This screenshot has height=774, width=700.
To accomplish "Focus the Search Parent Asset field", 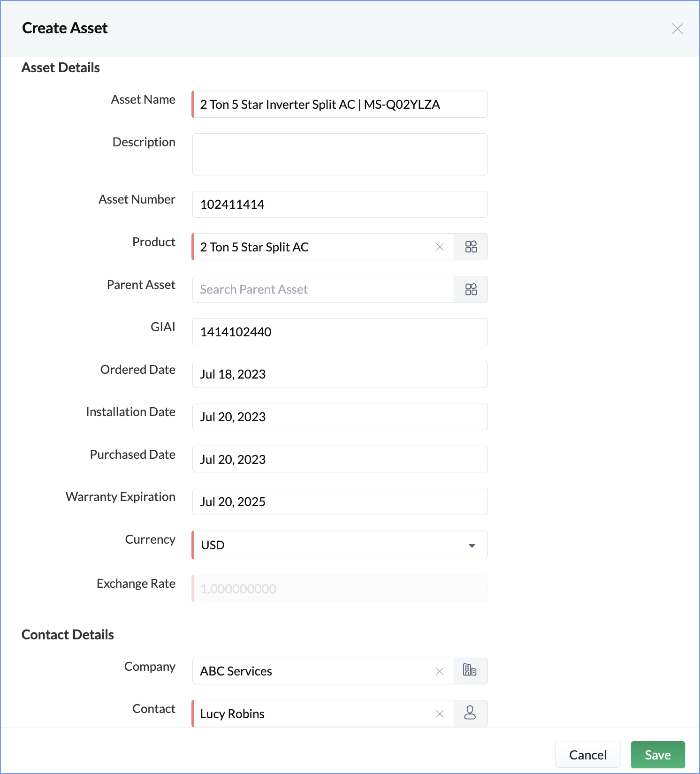I will click(323, 289).
